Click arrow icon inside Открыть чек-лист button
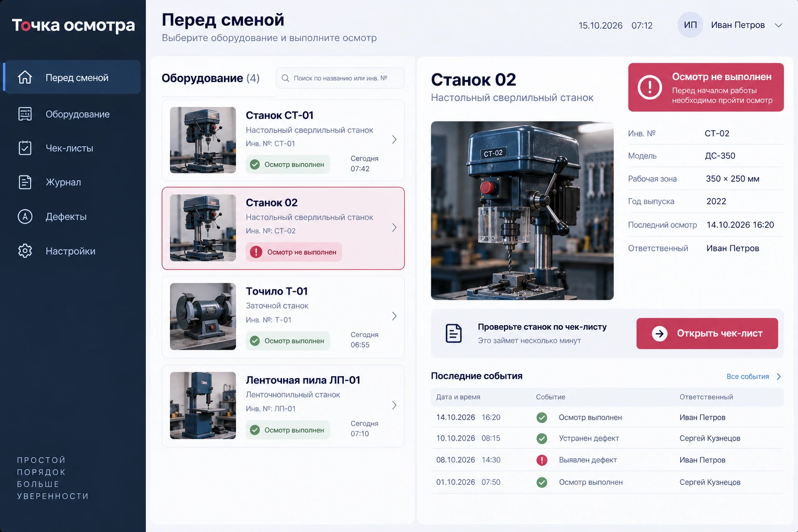 click(x=660, y=334)
